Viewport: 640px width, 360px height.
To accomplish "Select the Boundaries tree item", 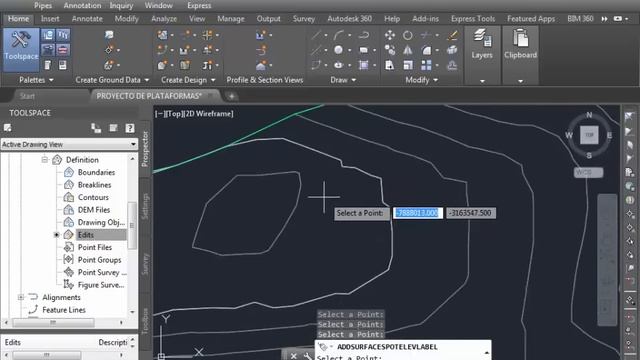I will pos(96,172).
